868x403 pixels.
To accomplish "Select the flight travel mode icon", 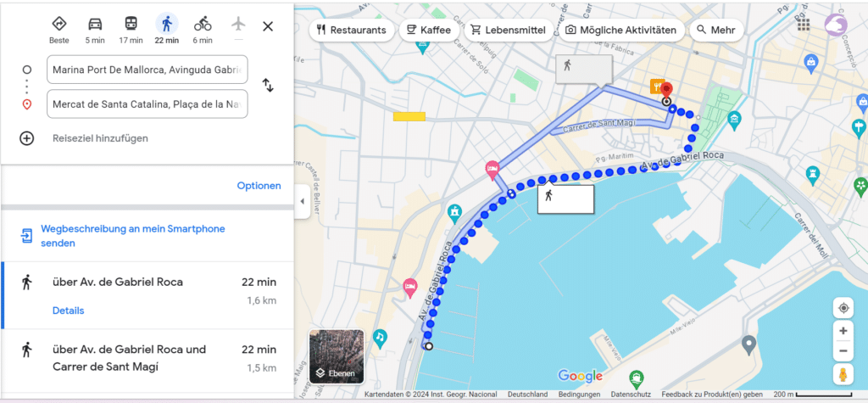I will (x=238, y=24).
